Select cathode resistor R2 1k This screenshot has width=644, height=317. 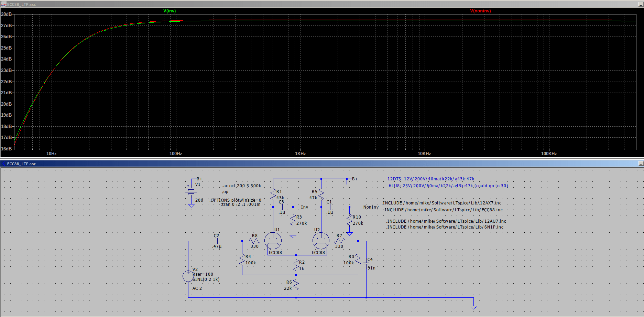[x=296, y=265]
